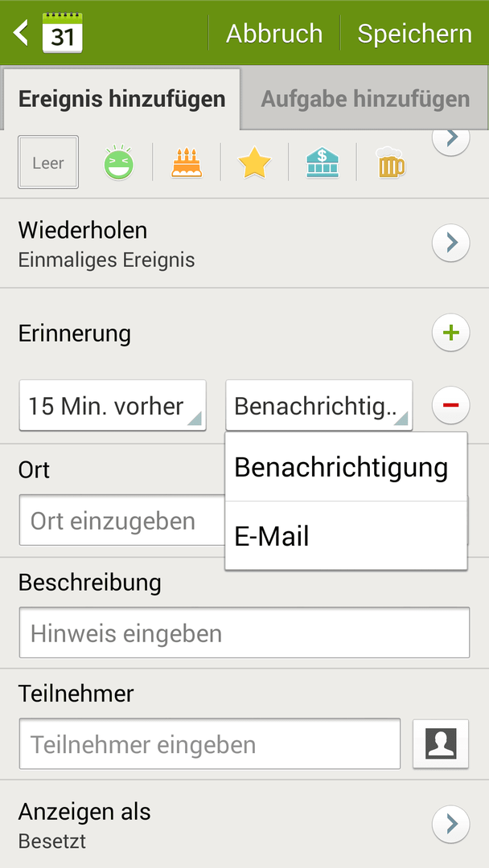Switch to Aufgabe hinzufügen tab
Viewport: 489px width, 868px height.
coord(365,100)
